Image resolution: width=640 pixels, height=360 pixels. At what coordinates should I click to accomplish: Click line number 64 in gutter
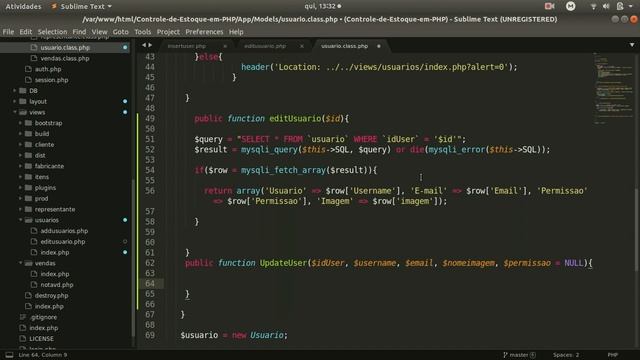point(150,284)
